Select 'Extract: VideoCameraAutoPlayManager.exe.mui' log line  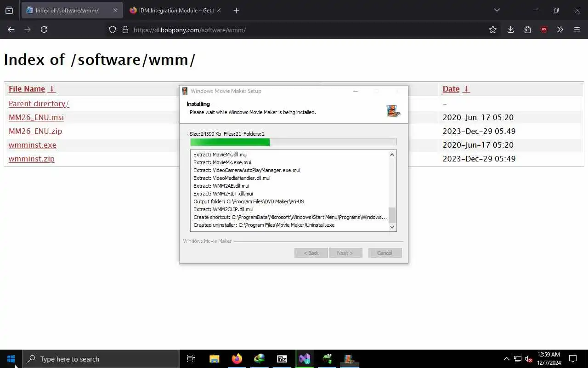[x=247, y=170]
